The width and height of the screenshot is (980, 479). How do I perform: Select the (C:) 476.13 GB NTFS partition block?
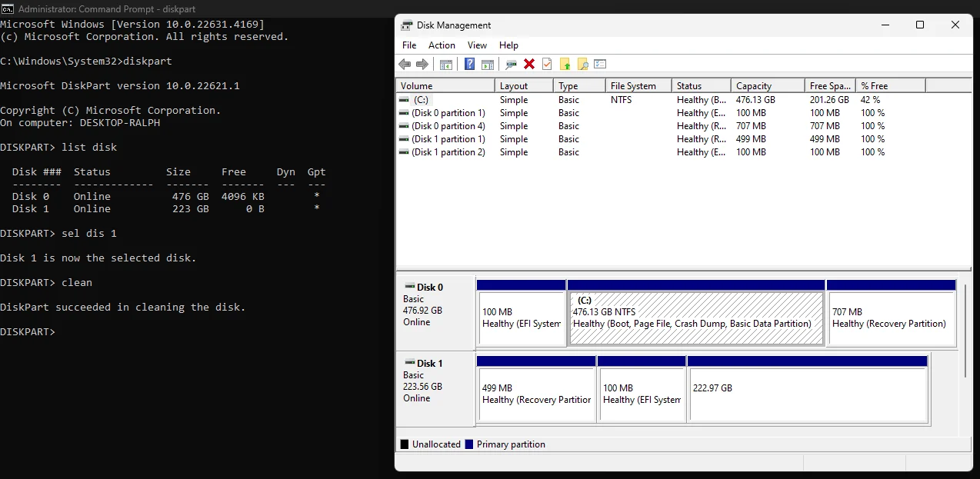(696, 313)
